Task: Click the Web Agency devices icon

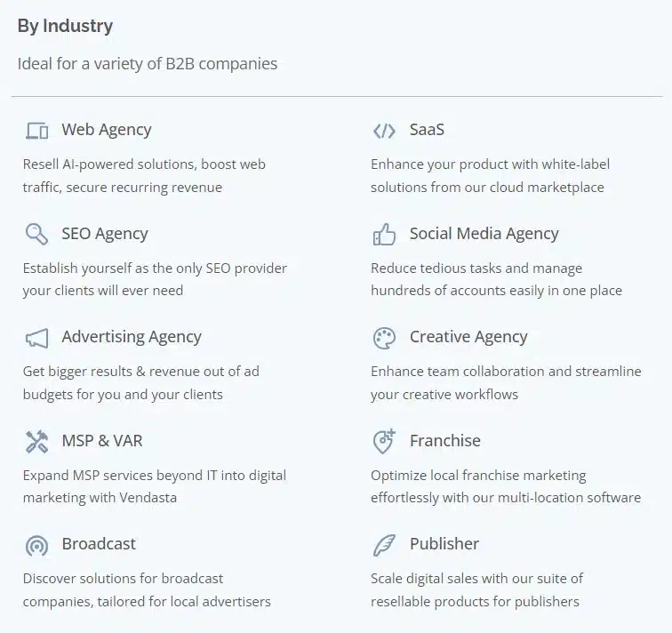Action: [x=36, y=131]
